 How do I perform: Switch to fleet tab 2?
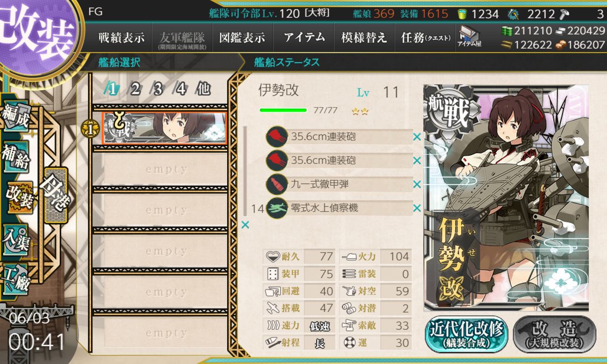[x=135, y=89]
